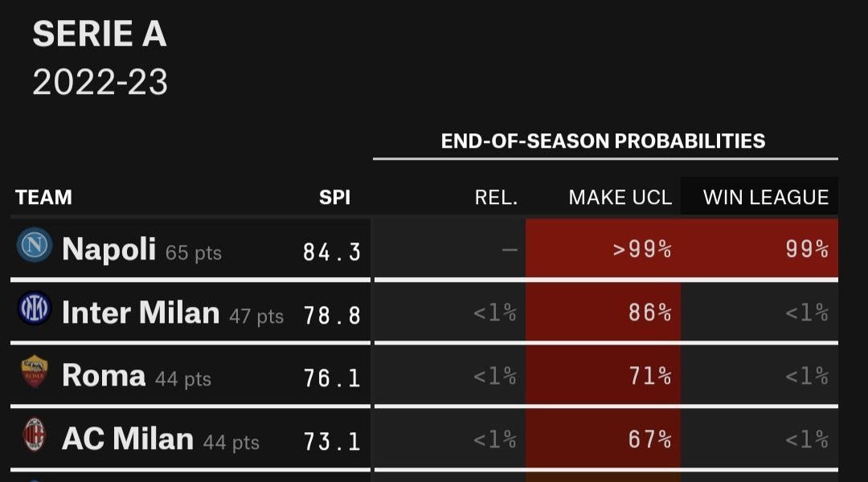
Task: Open the Napoli team name link
Action: click(x=108, y=249)
